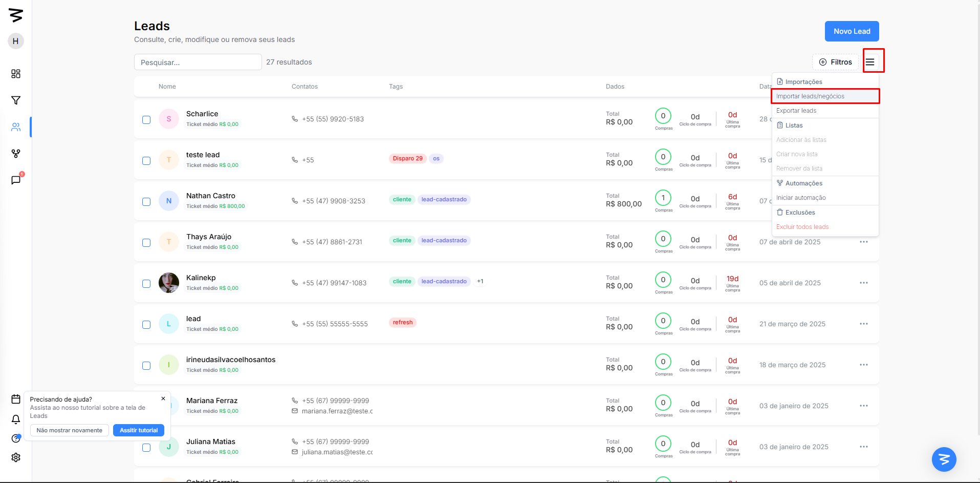980x483 pixels.
Task: Open the more options for irineudasilvacoelhosantos
Action: click(x=864, y=365)
